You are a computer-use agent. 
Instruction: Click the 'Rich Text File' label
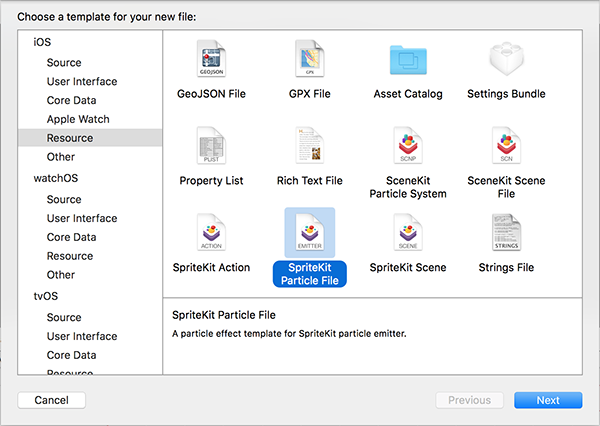click(x=310, y=181)
